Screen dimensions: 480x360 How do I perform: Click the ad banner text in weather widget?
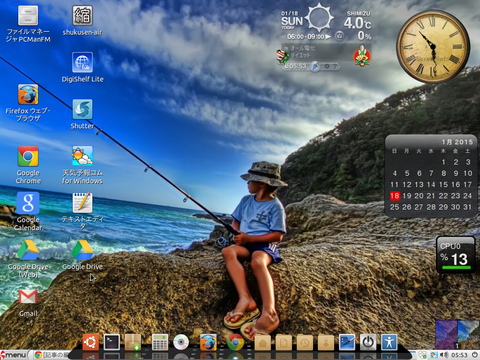tap(303, 51)
